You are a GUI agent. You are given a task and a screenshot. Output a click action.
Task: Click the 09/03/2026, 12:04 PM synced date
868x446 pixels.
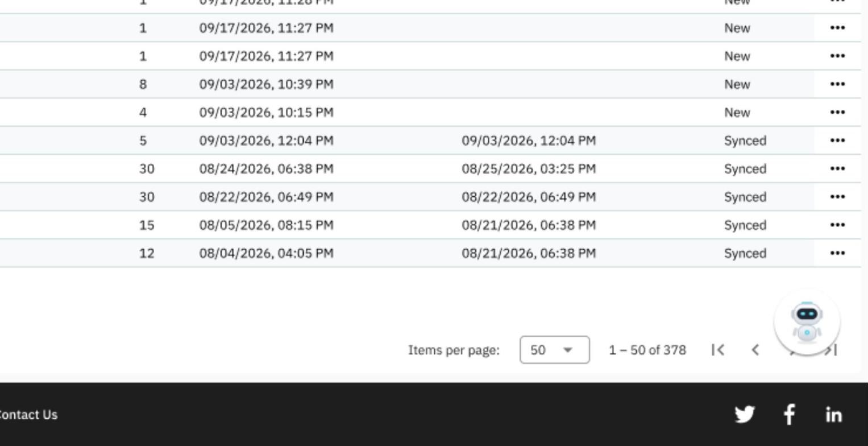529,141
